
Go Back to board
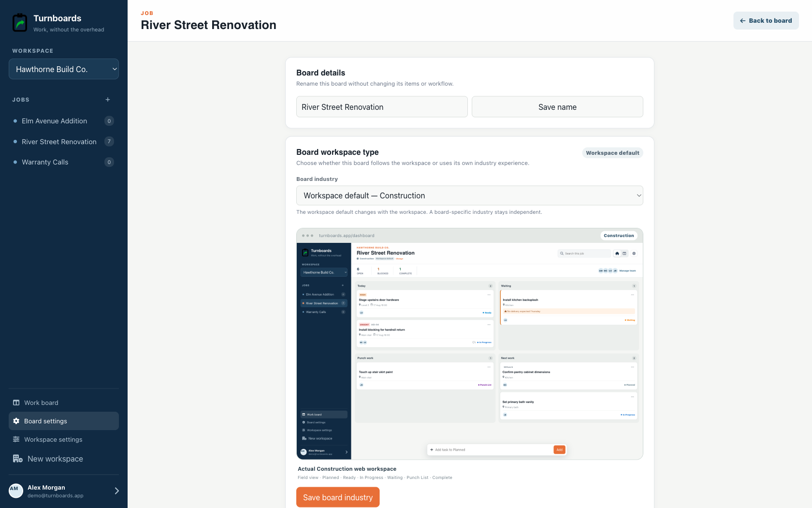pyautogui.click(x=766, y=21)
